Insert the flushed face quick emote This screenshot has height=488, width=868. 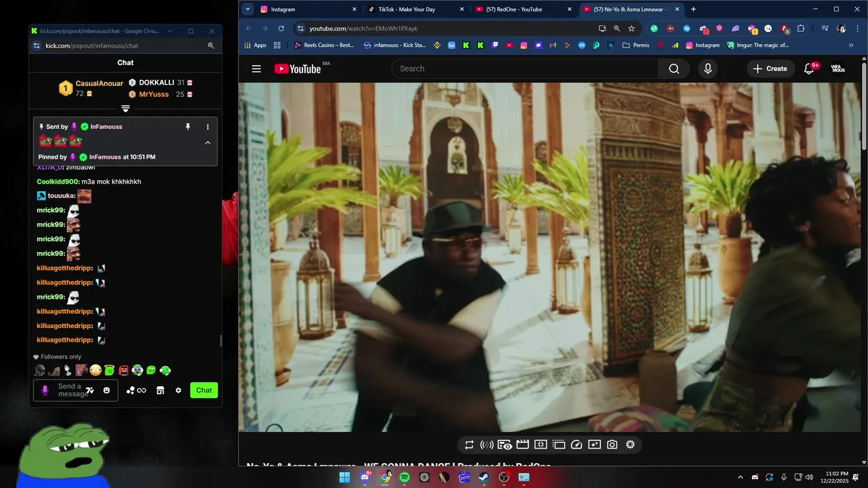click(95, 370)
